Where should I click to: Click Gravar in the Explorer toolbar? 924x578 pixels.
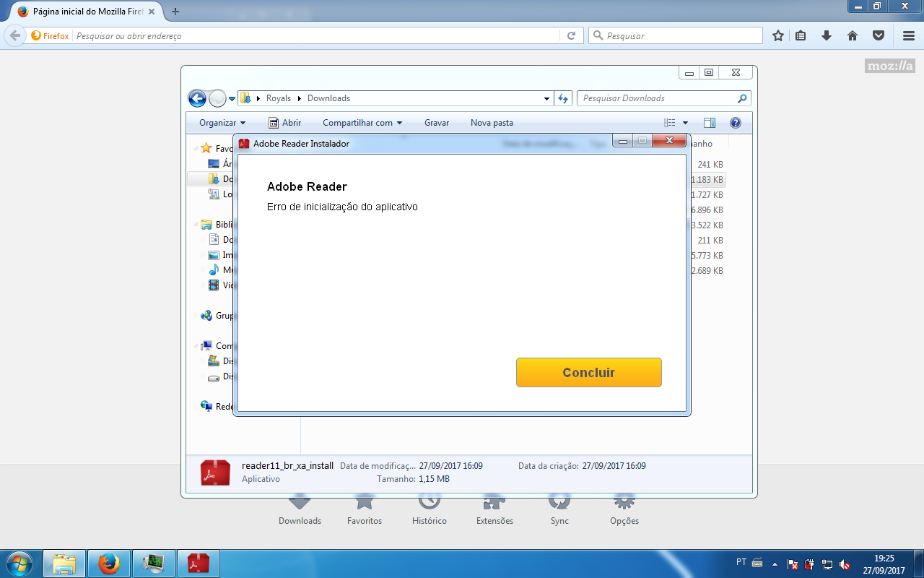pyautogui.click(x=437, y=123)
